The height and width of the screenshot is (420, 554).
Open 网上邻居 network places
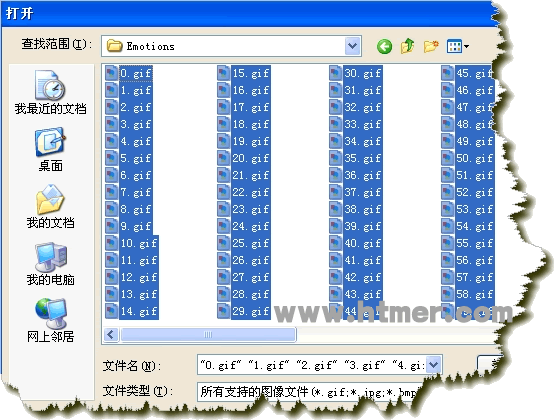tap(50, 320)
